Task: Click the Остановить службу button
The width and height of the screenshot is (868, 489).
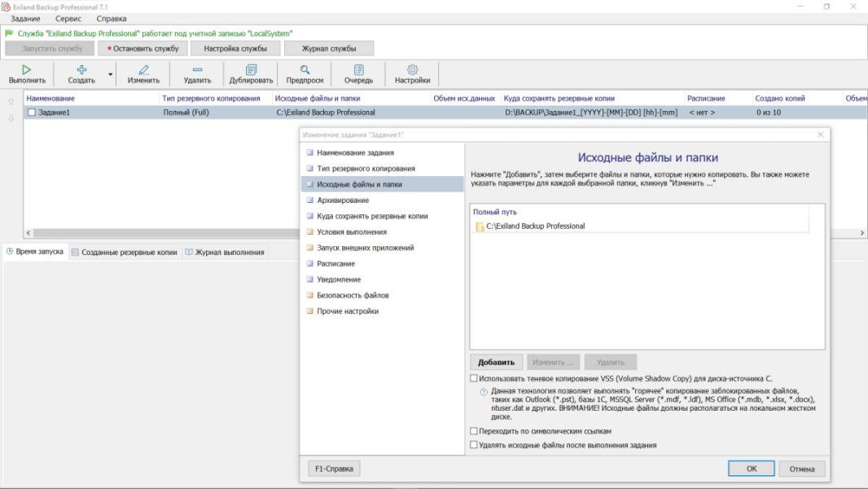Action: coord(143,48)
